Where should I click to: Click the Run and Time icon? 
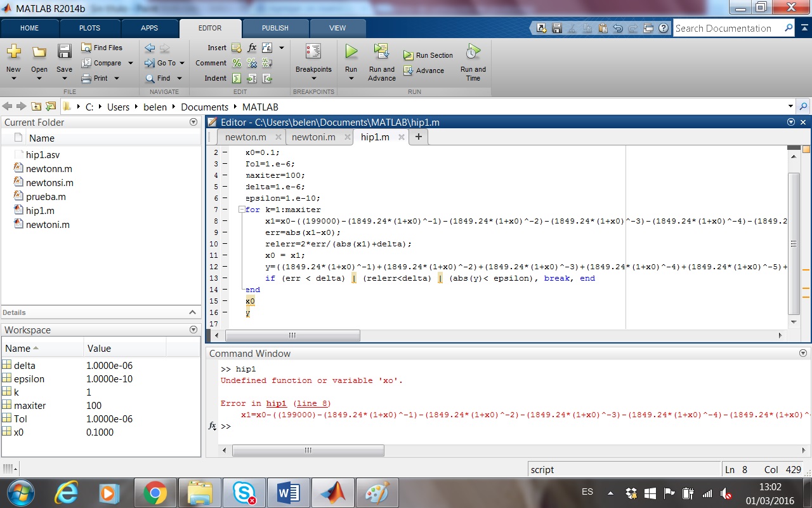click(x=473, y=51)
